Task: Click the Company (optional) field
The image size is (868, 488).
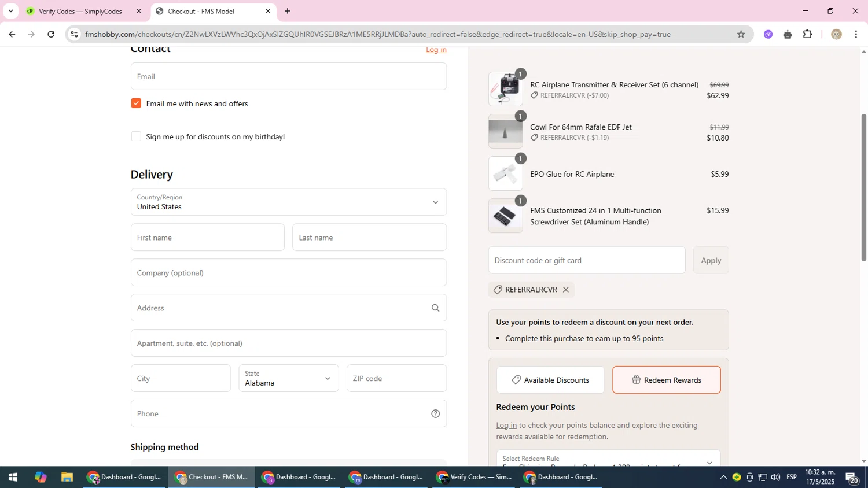Action: (x=289, y=272)
